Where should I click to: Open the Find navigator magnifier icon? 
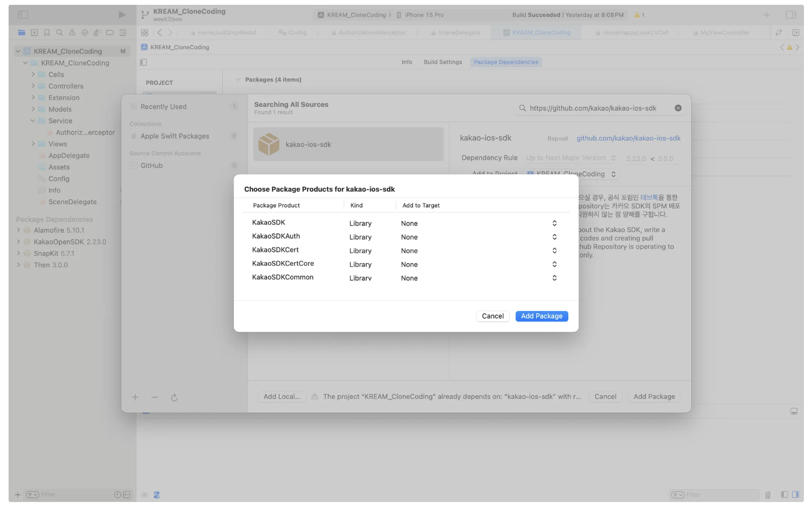(60, 33)
